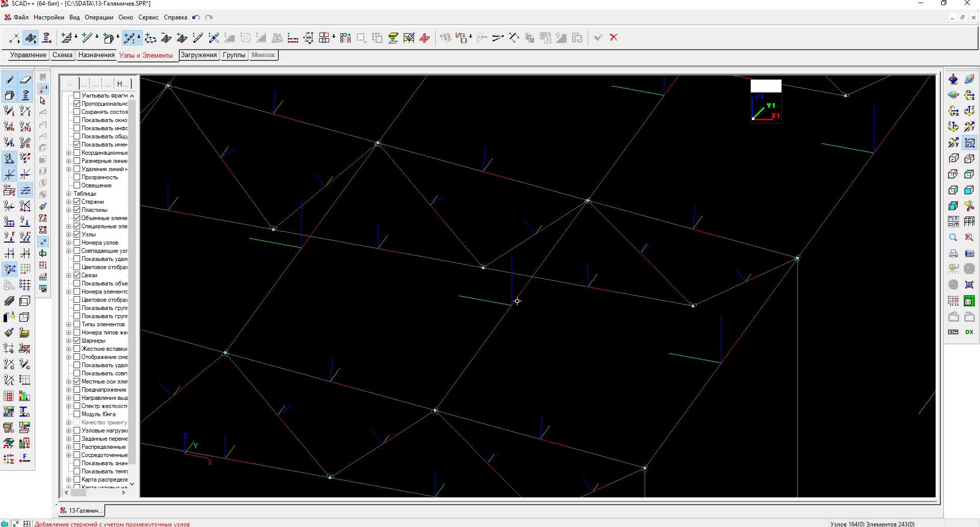This screenshot has width=980, height=527.
Task: Click the filter tree horizontal scrollbar
Action: [78, 493]
